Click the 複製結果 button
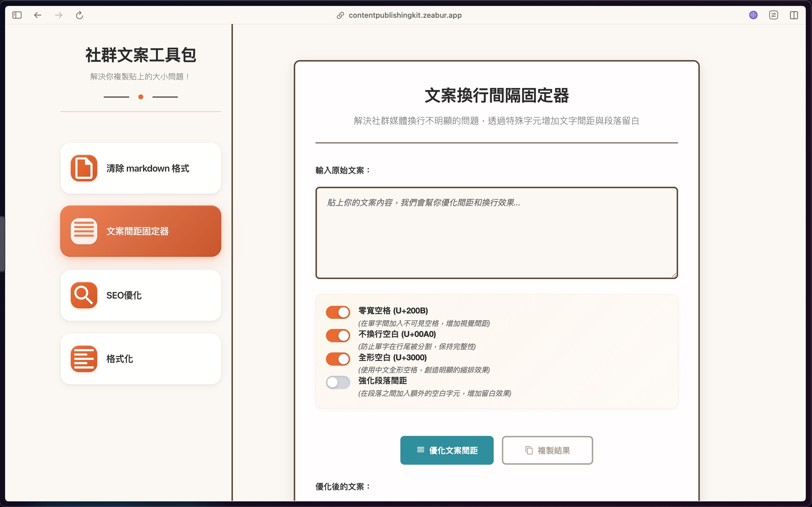812x507 pixels. click(x=547, y=450)
